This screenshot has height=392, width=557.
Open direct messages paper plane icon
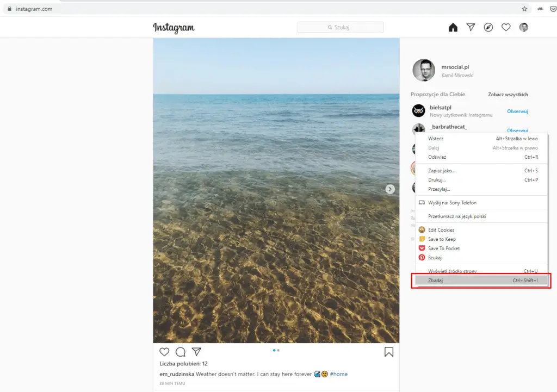pyautogui.click(x=471, y=27)
